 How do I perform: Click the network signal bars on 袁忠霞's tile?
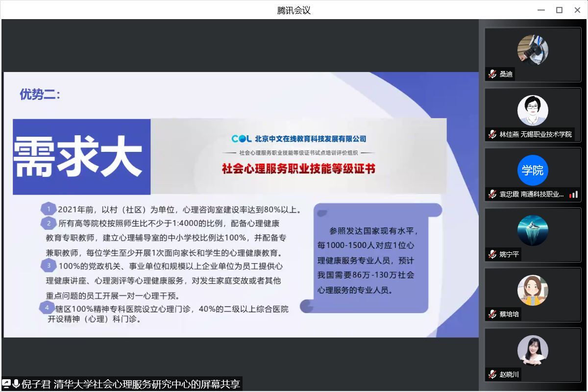click(x=573, y=194)
